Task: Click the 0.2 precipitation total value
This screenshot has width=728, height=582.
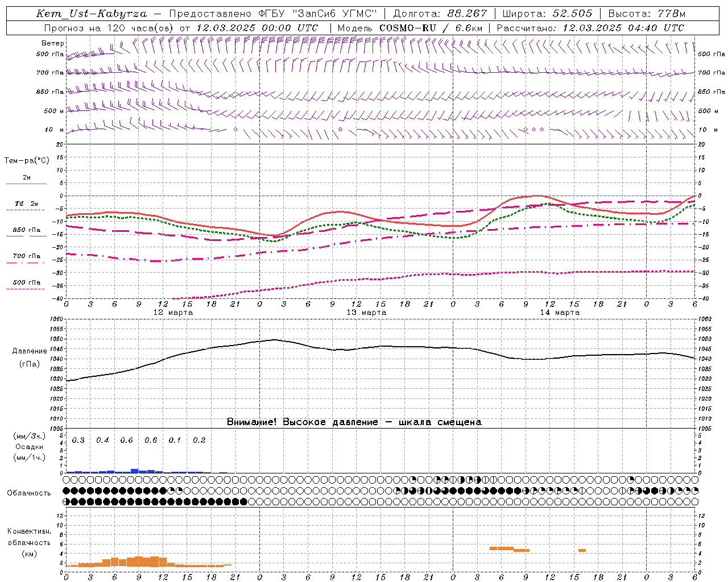Action: [199, 440]
